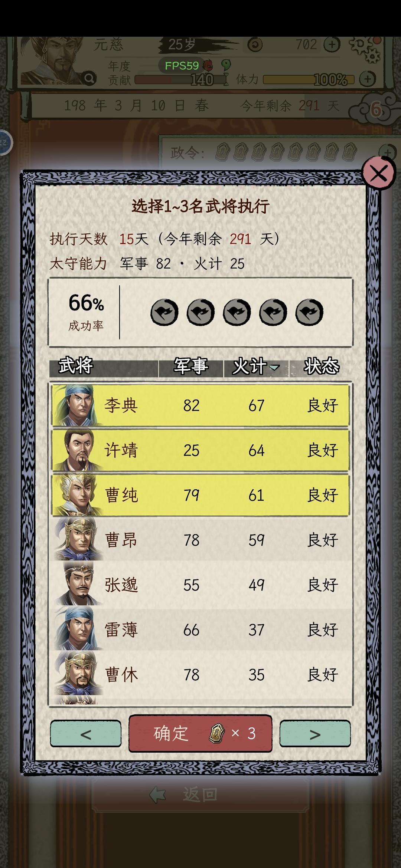Sort list by 军事 column header
The width and height of the screenshot is (401, 868).
[191, 366]
